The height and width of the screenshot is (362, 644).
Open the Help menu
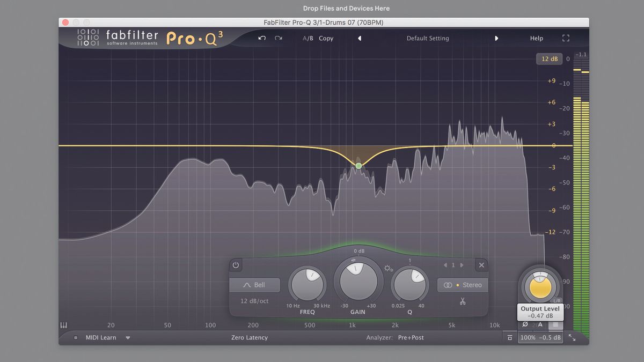(536, 38)
